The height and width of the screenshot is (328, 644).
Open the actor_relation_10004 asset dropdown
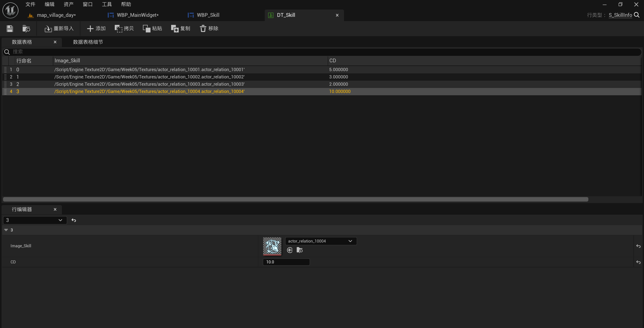pos(321,241)
